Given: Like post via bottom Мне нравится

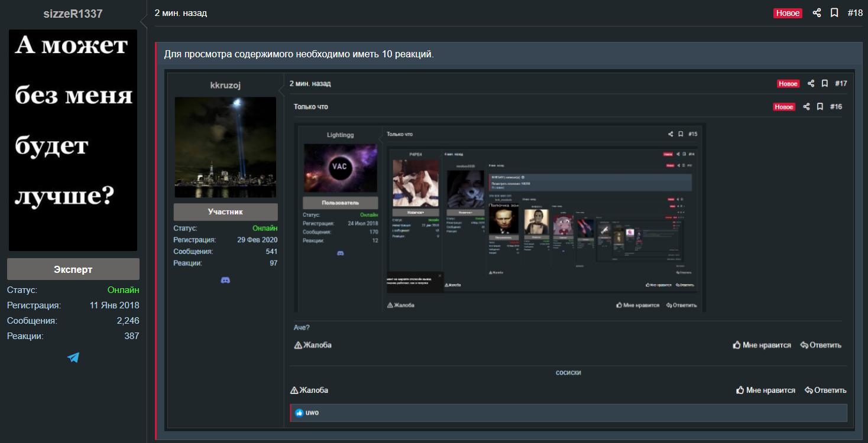Looking at the screenshot, I should [766, 390].
